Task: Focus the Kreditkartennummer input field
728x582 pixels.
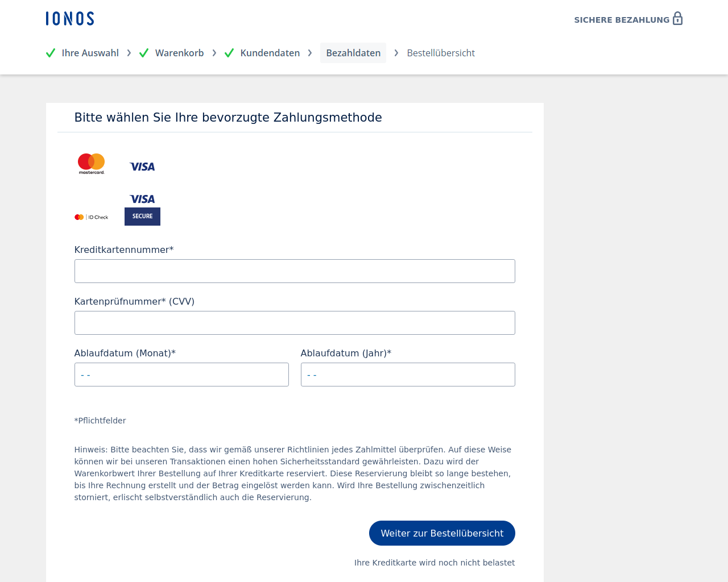Action: tap(295, 271)
